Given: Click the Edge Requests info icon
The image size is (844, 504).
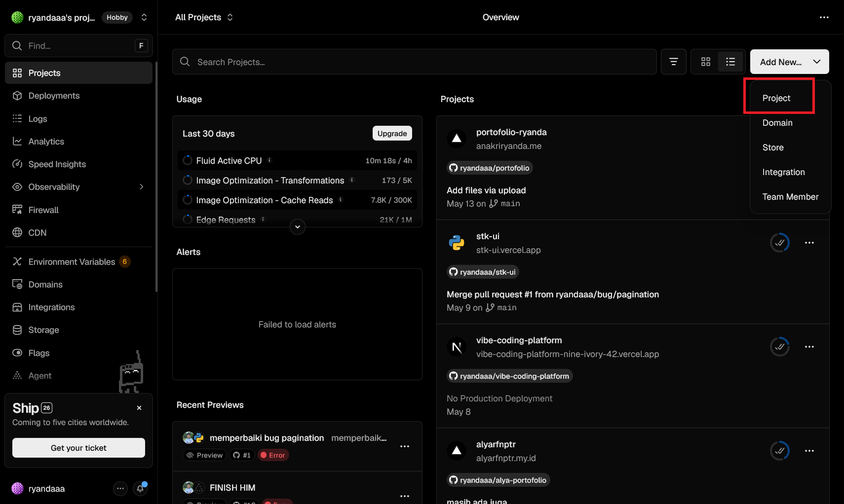Looking at the screenshot, I should pyautogui.click(x=263, y=219).
